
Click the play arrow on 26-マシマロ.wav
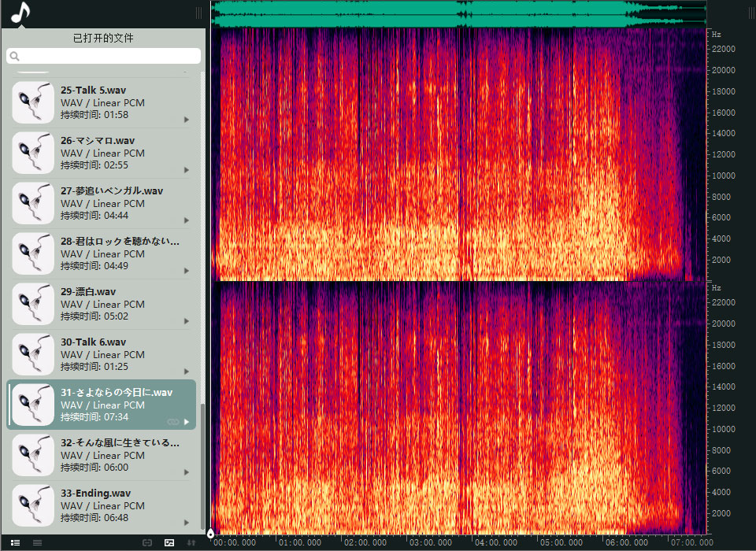(x=187, y=170)
